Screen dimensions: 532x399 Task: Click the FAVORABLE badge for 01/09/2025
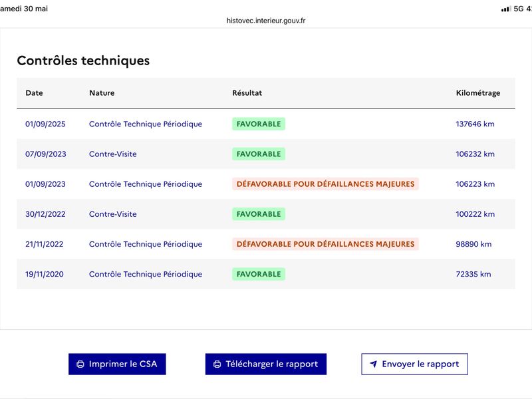(x=259, y=124)
